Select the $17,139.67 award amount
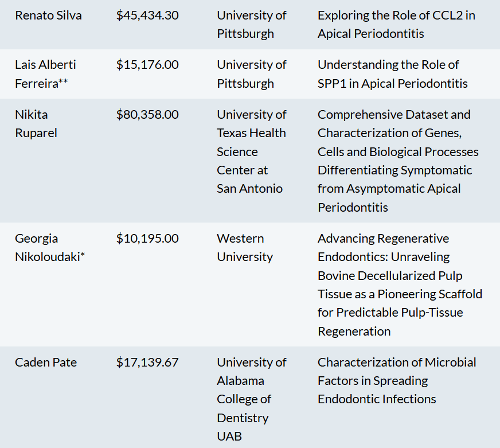 click(147, 362)
